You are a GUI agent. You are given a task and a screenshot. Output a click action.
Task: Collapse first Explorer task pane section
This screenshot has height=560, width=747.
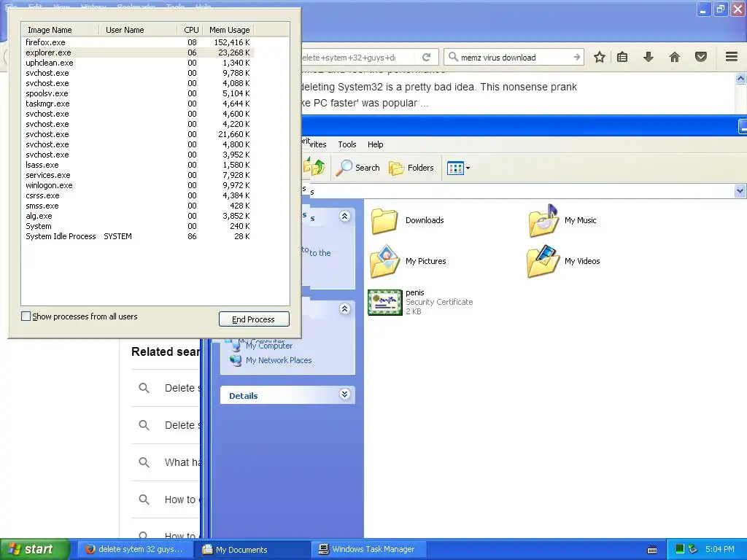click(x=345, y=217)
